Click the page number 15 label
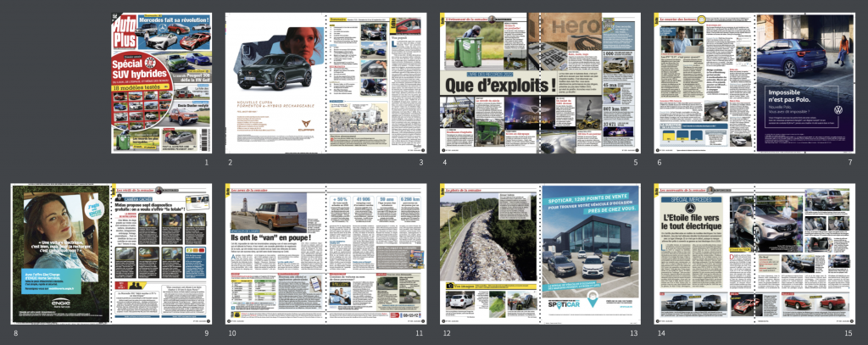This screenshot has width=868, height=345. [x=849, y=333]
